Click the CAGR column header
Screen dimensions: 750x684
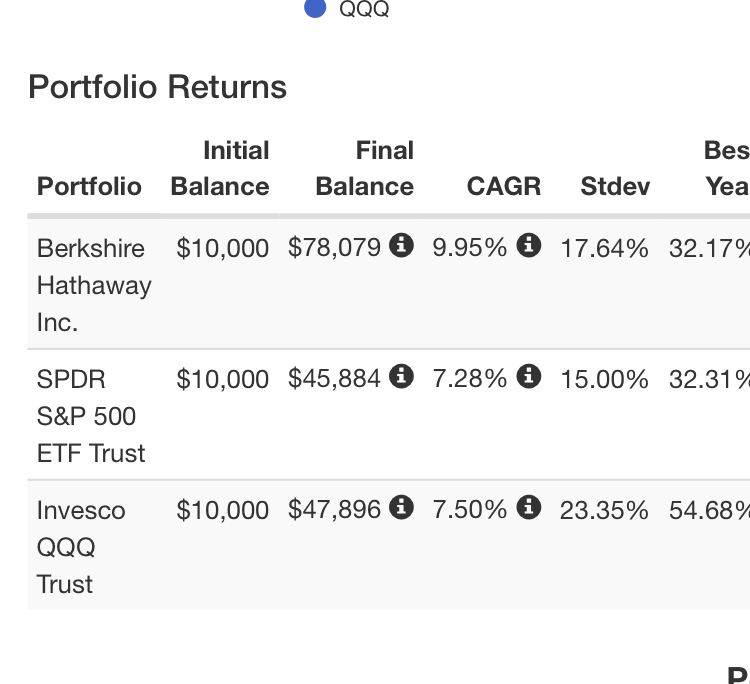[x=504, y=187]
